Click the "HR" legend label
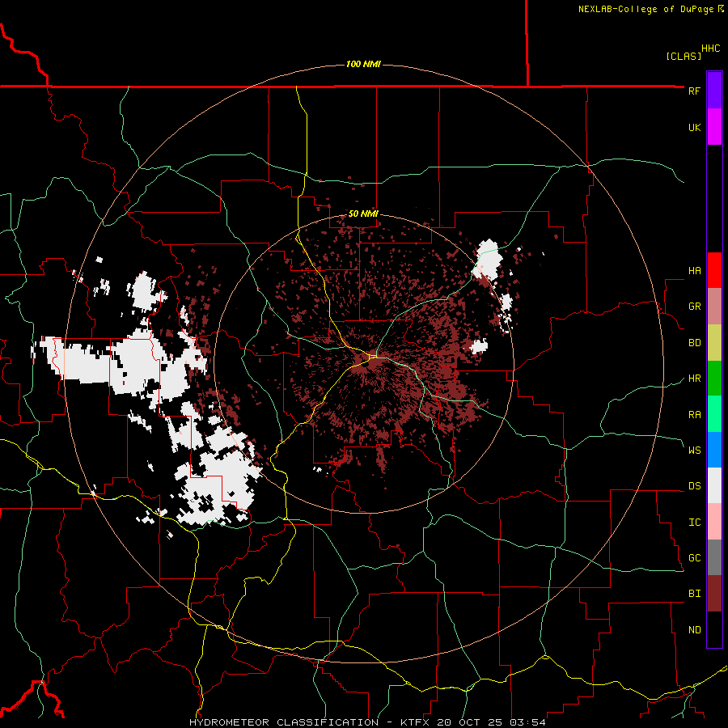This screenshot has width=728, height=728. (x=694, y=379)
